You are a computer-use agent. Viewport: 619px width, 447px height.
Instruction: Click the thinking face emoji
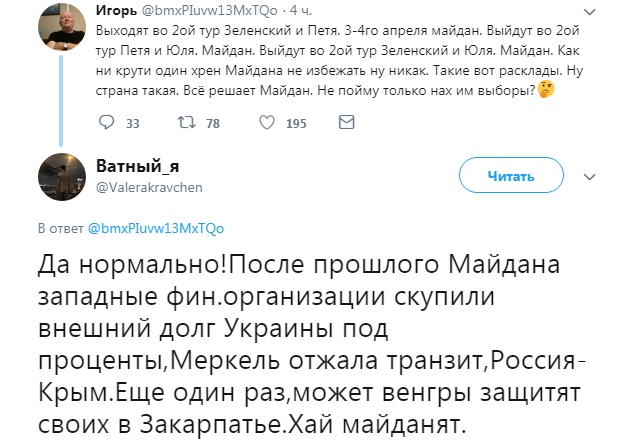point(544,92)
